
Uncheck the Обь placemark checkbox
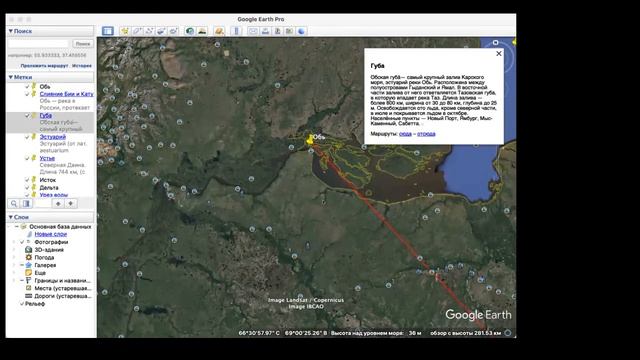tap(27, 87)
